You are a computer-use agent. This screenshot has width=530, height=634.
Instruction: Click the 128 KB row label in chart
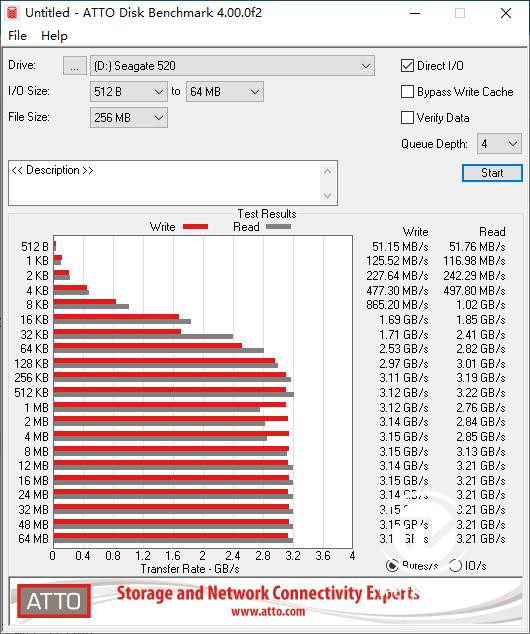[32, 363]
